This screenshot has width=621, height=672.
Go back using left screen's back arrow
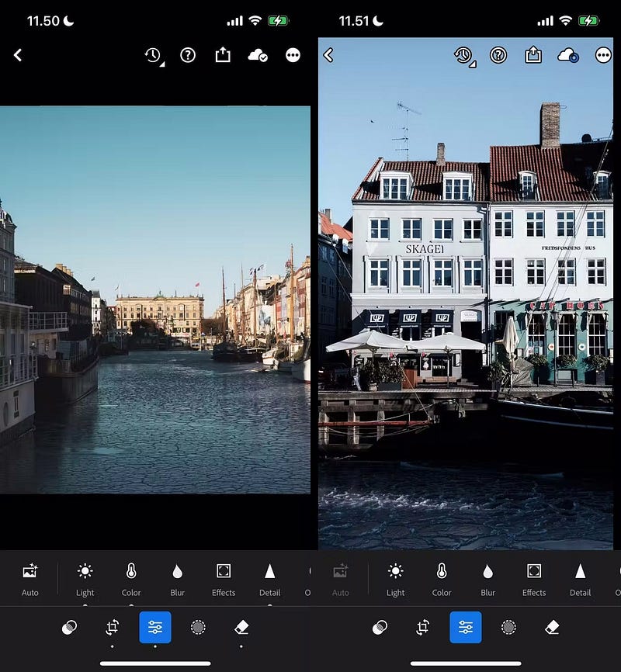18,55
